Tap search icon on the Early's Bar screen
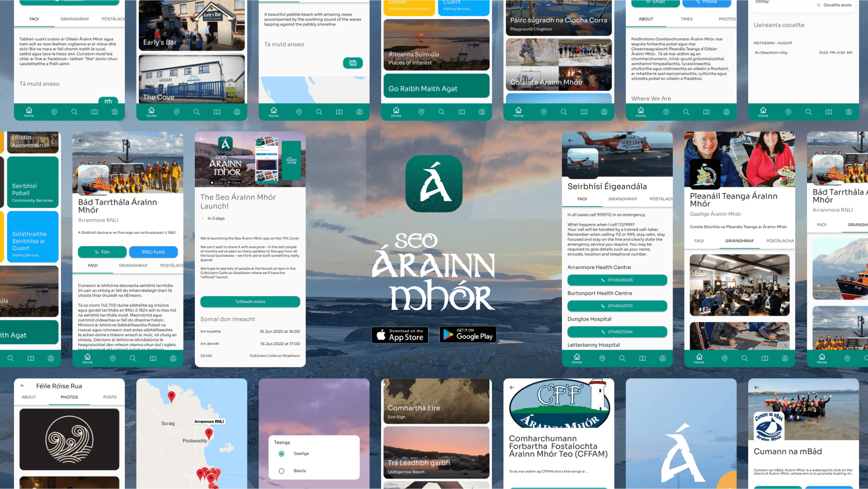This screenshot has height=489, width=868. click(x=197, y=112)
